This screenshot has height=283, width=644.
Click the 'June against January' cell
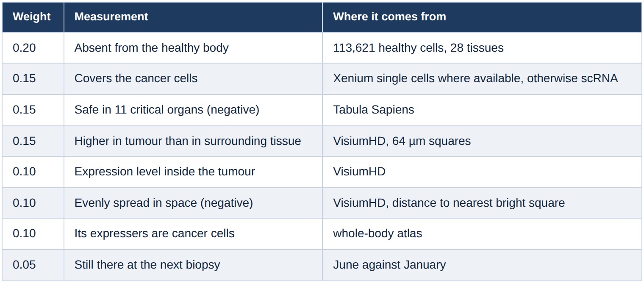pyautogui.click(x=482, y=265)
